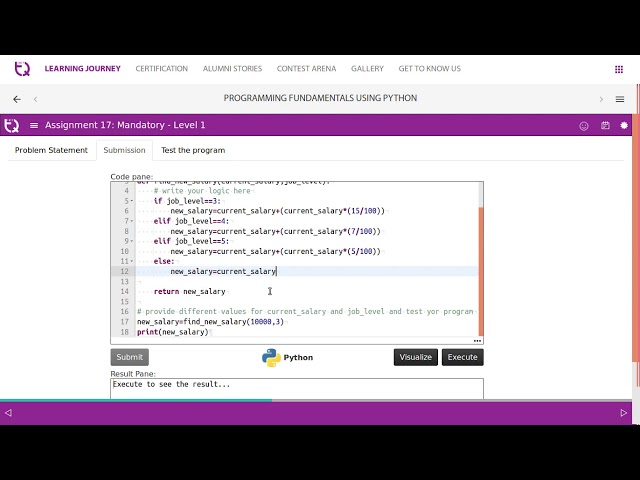Collapse the fold arrow on line 11
This screenshot has height=480, width=640.
click(x=132, y=261)
